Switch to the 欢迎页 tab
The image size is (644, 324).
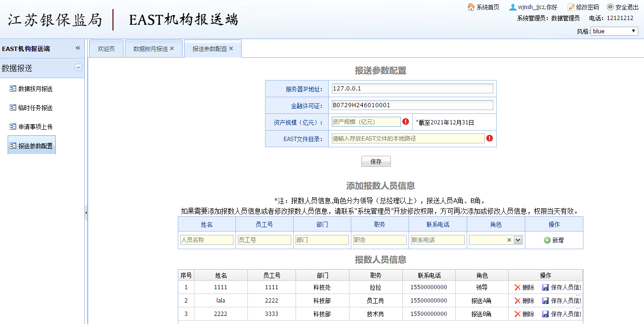[106, 49]
